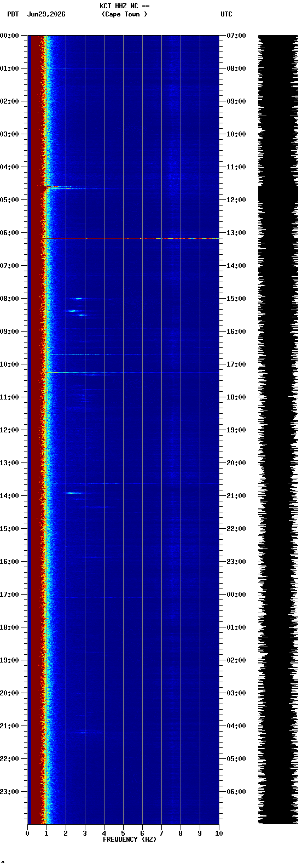Pick the 02:00 label on the UTC axis
302x868 pixels.
[x=236, y=660]
